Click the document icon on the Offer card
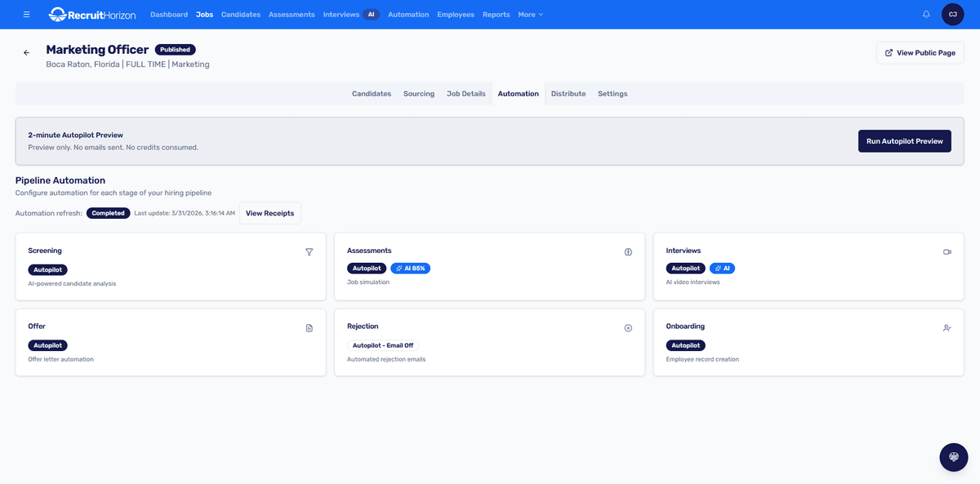Image resolution: width=980 pixels, height=484 pixels. click(x=310, y=327)
